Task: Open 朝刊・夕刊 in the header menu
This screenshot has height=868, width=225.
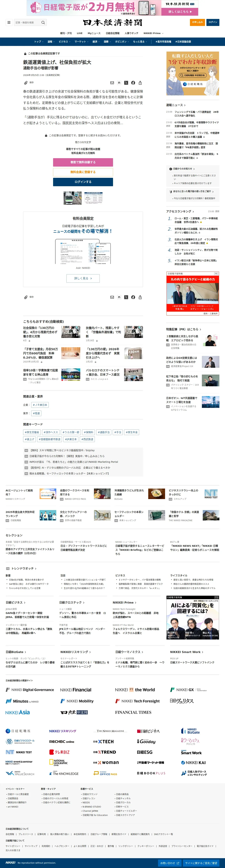Action: click(x=66, y=33)
